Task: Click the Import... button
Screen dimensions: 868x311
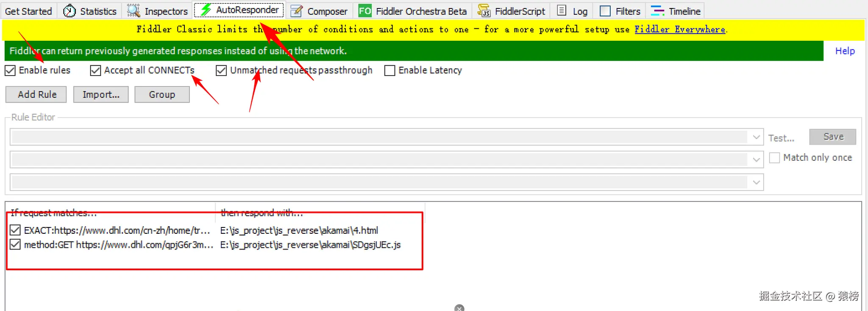Action: (101, 95)
